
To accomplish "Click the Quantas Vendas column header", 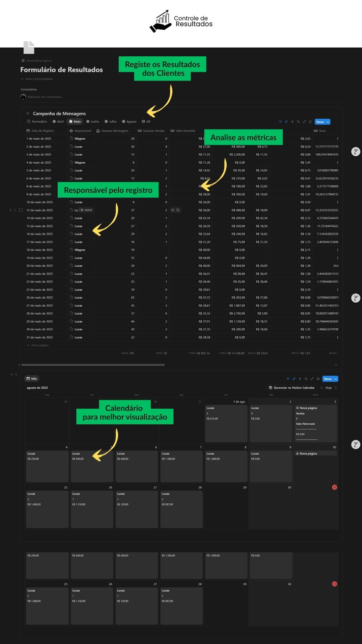I will tap(151, 131).
